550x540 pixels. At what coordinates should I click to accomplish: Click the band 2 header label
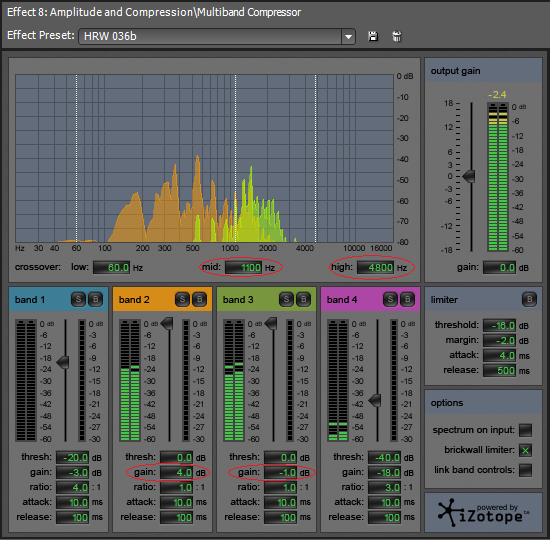pos(134,300)
